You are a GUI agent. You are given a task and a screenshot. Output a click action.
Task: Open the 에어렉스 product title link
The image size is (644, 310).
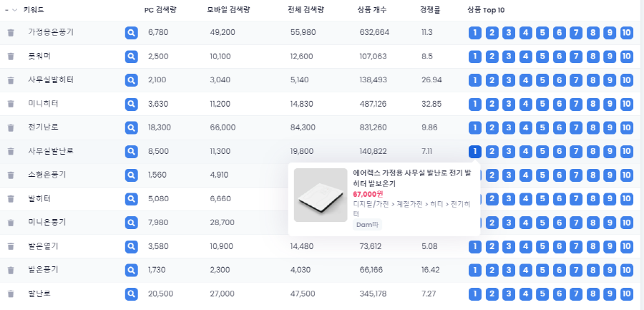pos(412,178)
